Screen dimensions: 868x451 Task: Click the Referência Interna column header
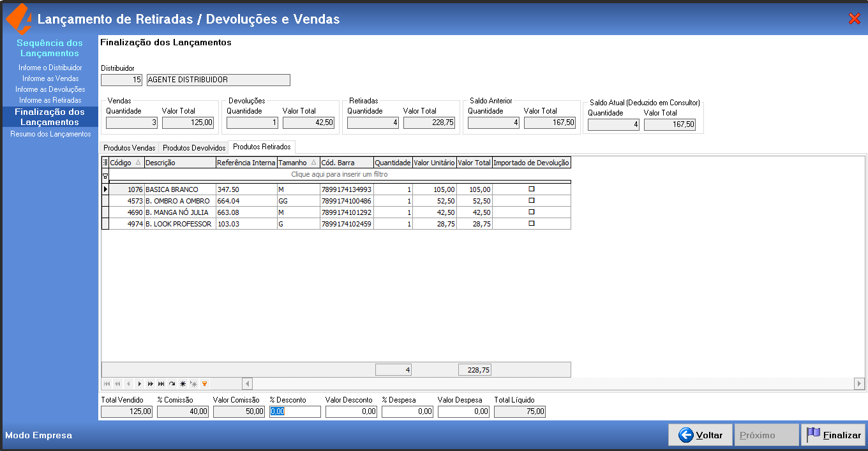246,163
